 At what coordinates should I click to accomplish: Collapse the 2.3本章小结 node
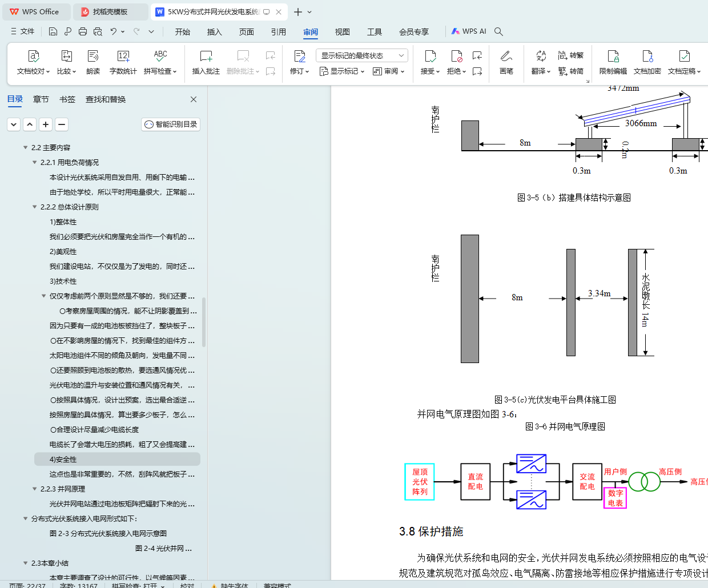(25, 563)
